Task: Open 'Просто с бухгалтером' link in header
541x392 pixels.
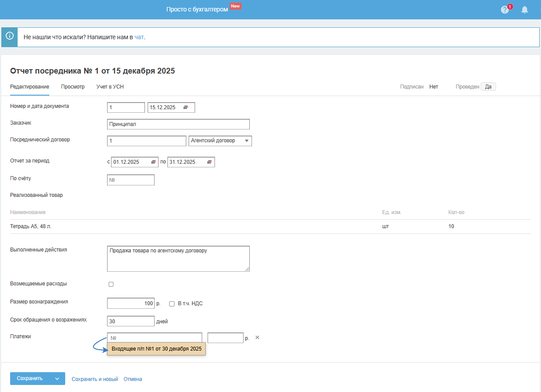Action: coord(197,9)
